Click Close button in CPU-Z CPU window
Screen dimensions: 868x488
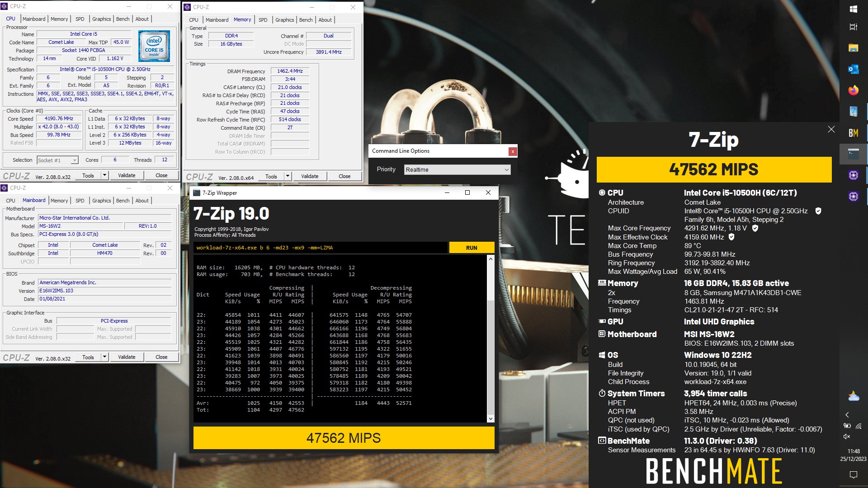click(x=161, y=175)
